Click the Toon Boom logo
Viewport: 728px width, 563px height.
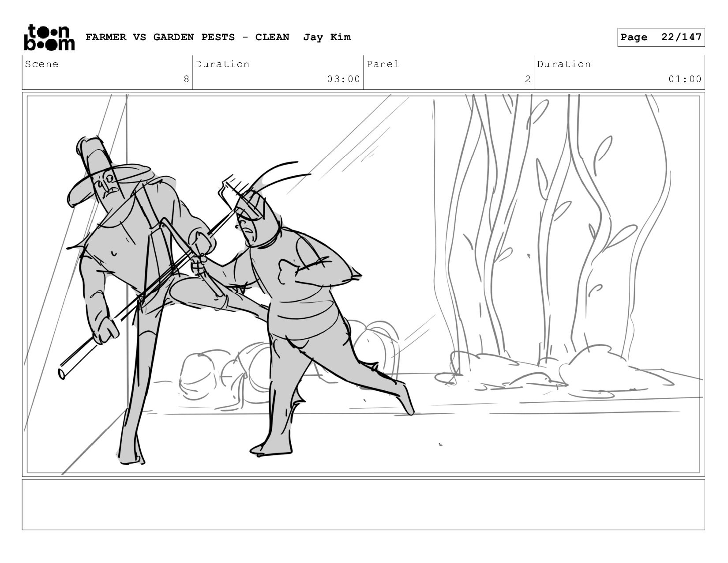[49, 38]
